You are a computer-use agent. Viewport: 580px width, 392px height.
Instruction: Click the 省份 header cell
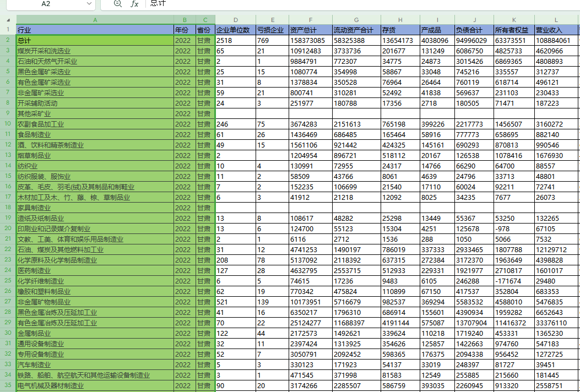point(205,30)
